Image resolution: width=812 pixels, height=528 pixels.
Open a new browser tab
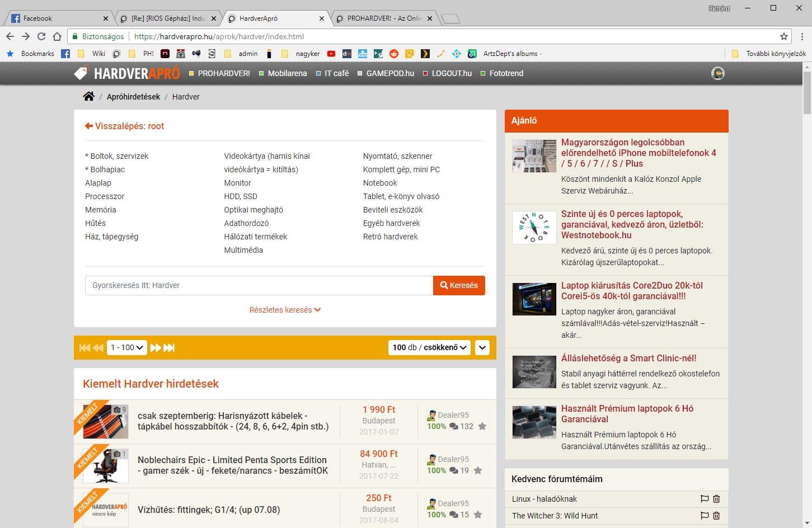[450, 19]
